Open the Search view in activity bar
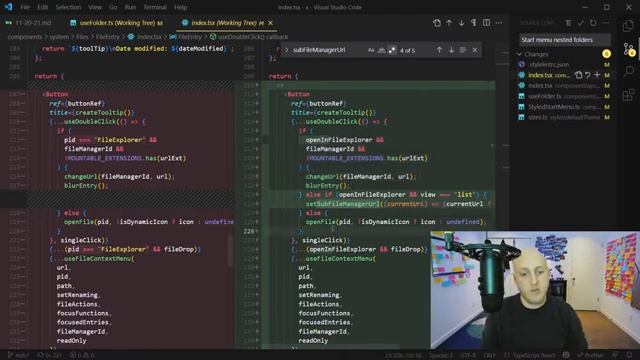This screenshot has height=360, width=640. point(629,71)
